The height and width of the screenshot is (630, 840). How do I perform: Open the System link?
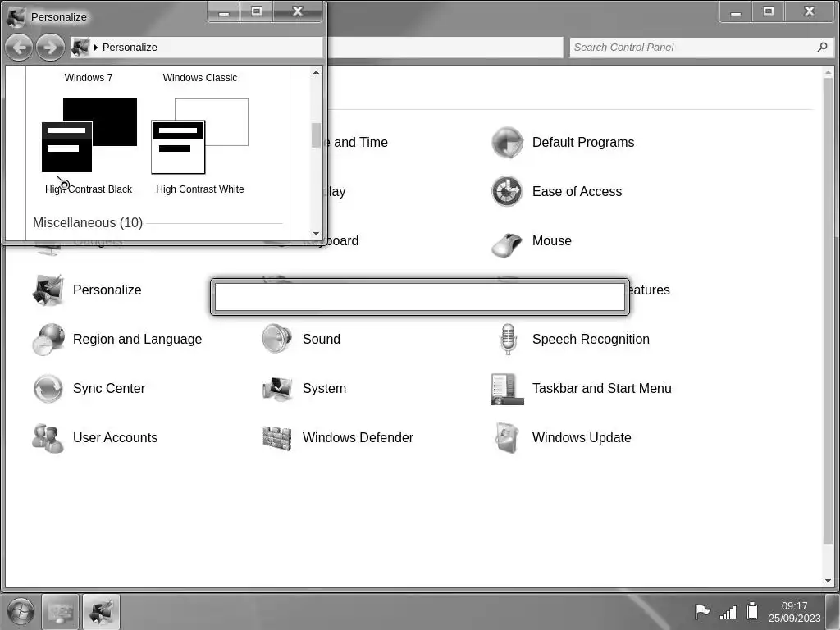click(324, 388)
